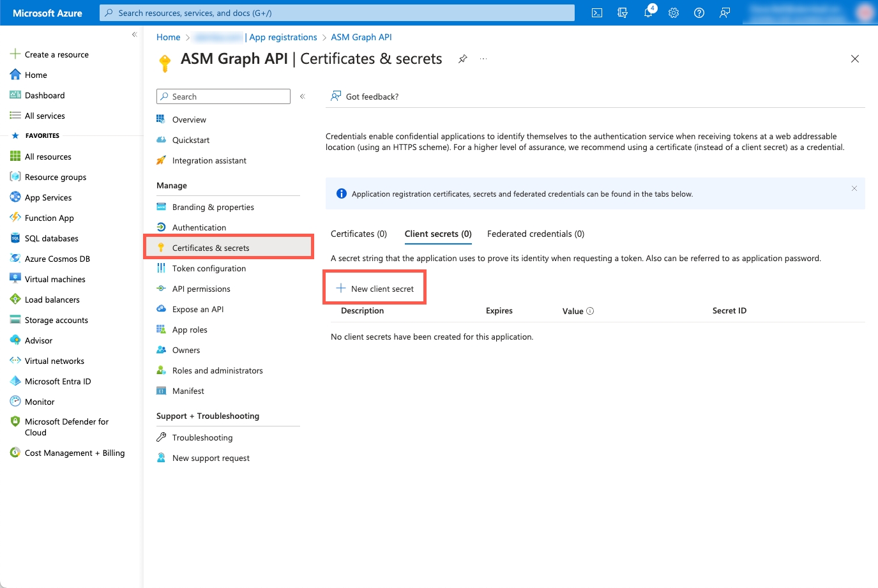
Task: Click New client secret button
Action: coord(375,289)
